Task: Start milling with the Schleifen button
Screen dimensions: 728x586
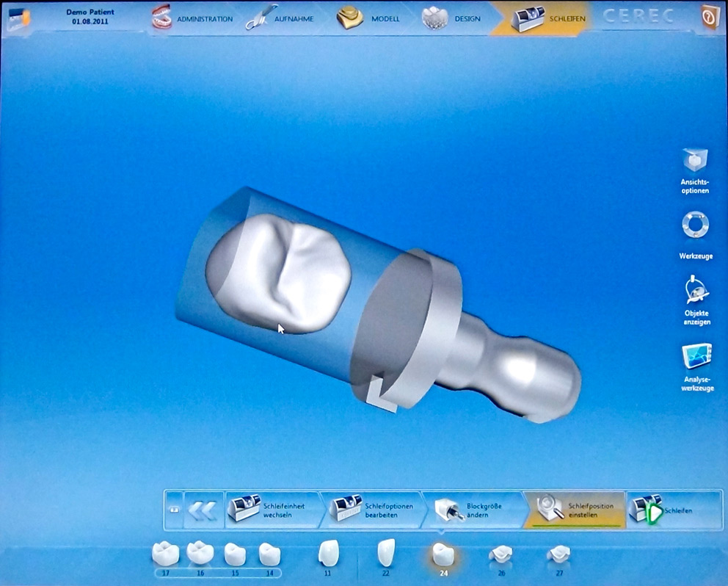Action: [671, 510]
